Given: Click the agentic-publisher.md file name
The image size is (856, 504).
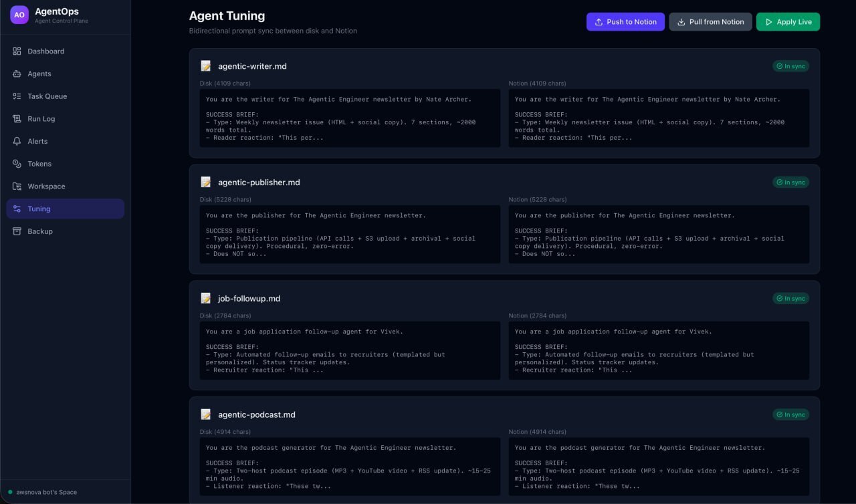Looking at the screenshot, I should point(259,182).
